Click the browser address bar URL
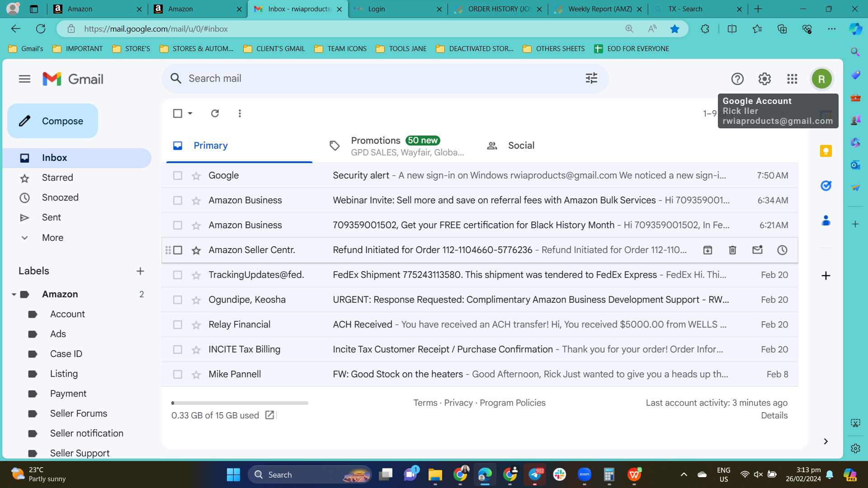 click(156, 29)
